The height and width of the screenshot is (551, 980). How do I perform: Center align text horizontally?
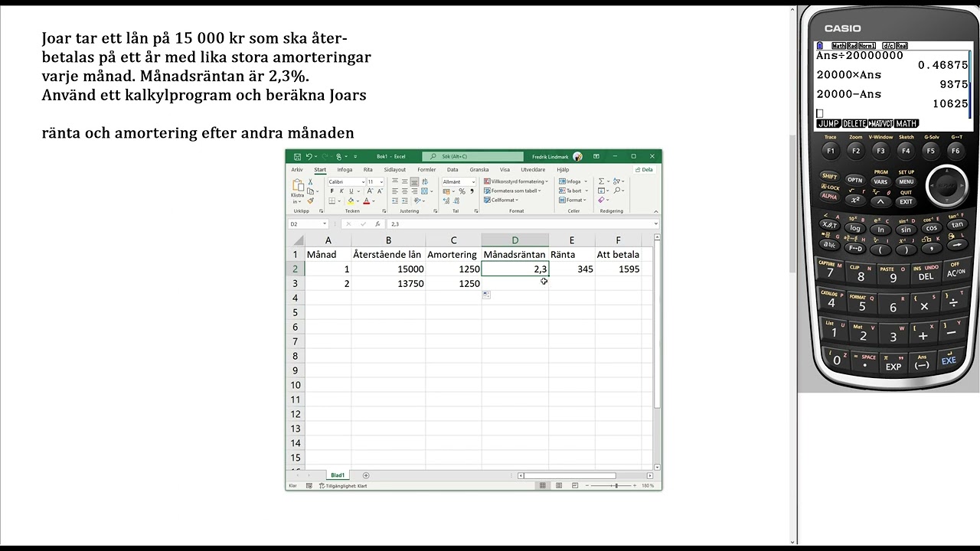point(404,191)
